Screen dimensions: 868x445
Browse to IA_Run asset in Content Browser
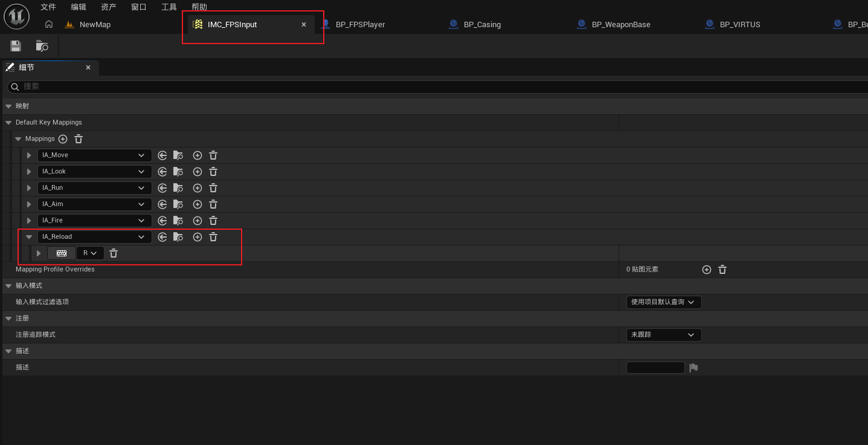pos(178,188)
